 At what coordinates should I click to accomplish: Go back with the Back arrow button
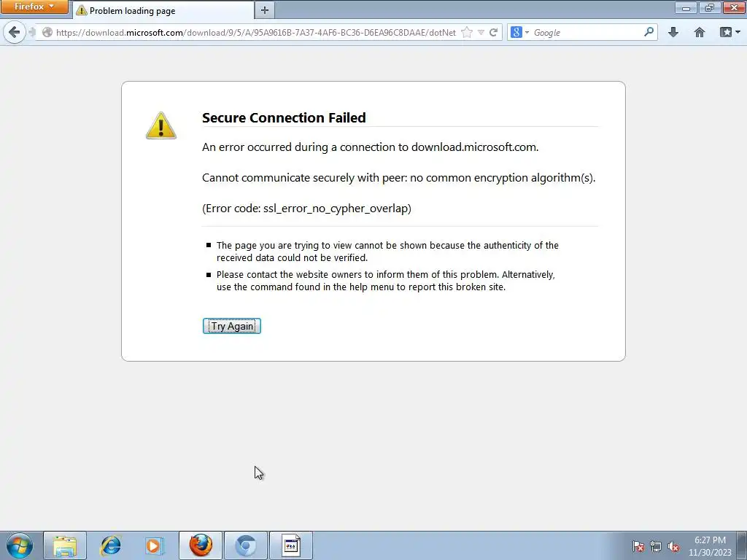(x=15, y=32)
